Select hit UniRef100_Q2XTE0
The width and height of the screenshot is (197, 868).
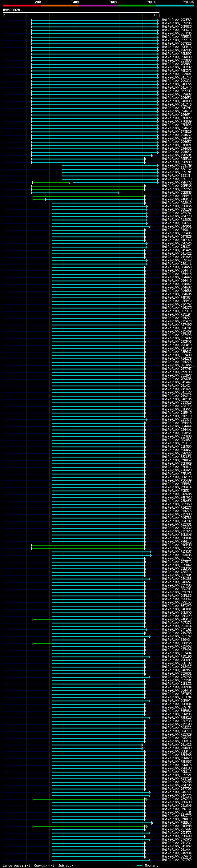pyautogui.click(x=177, y=406)
